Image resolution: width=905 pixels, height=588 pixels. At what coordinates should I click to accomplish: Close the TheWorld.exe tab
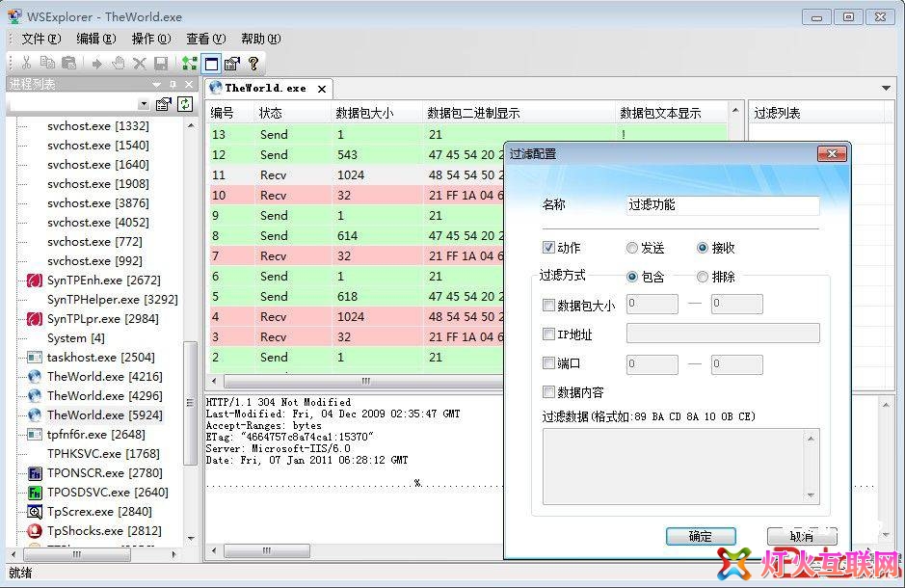322,89
